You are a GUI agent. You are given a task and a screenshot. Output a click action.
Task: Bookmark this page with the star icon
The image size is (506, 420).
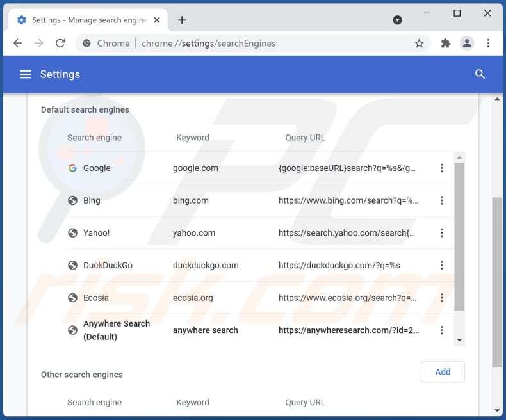pos(419,44)
